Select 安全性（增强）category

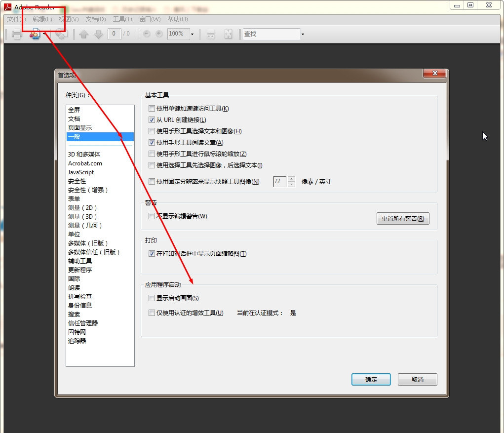coord(100,190)
